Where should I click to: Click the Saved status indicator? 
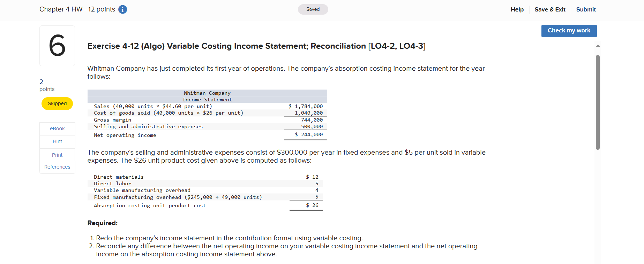click(x=313, y=9)
